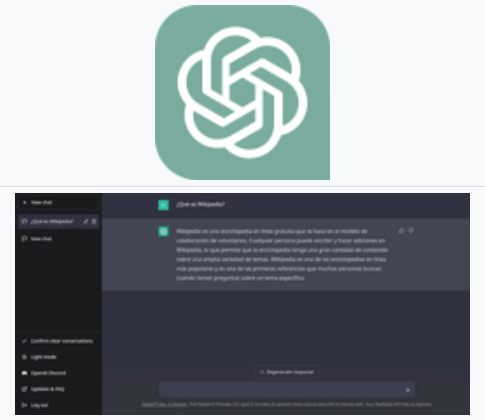
Task: Click the sun icon next to Light mode
Action: pyautogui.click(x=24, y=357)
